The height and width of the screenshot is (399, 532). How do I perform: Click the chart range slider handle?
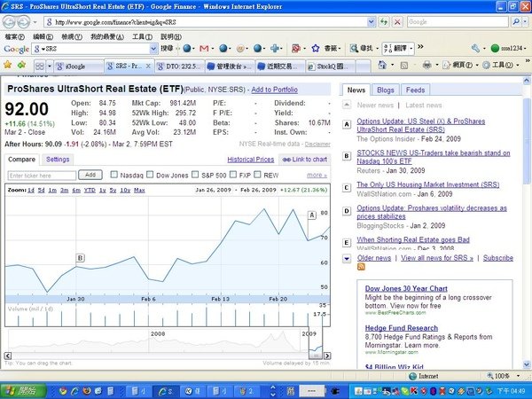[x=316, y=356]
